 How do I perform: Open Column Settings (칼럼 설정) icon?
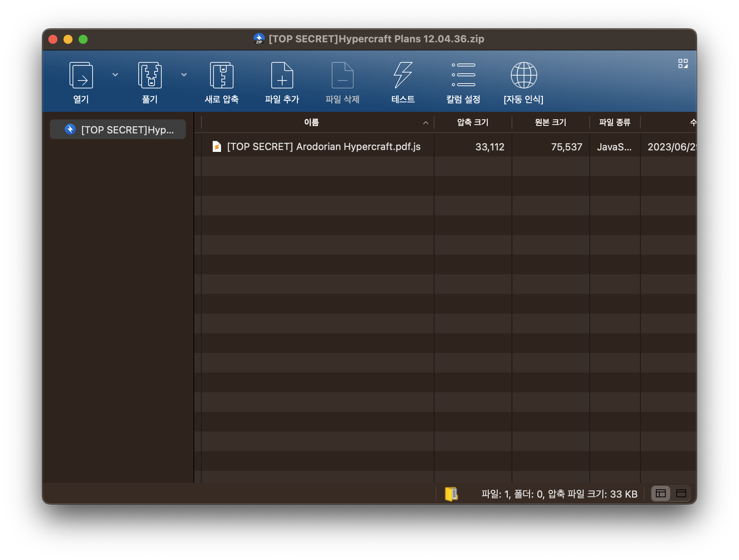point(463,76)
